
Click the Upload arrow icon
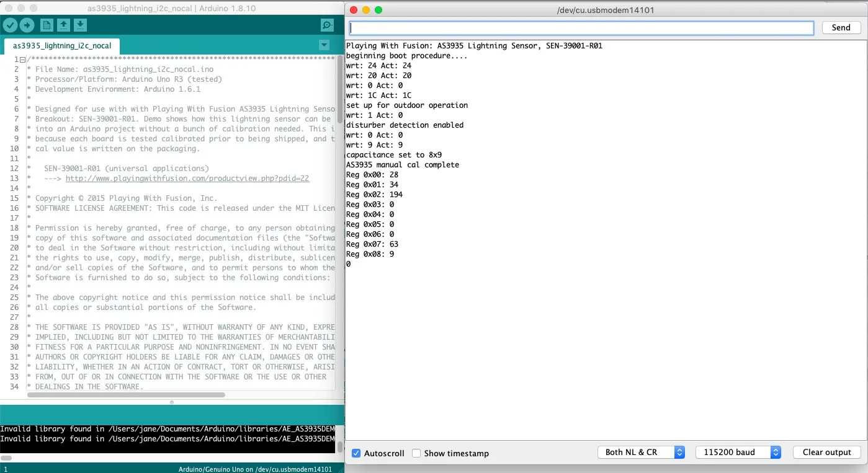tap(27, 25)
